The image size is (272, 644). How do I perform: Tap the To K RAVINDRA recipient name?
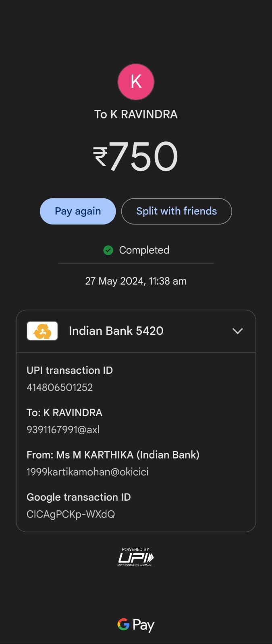point(136,114)
